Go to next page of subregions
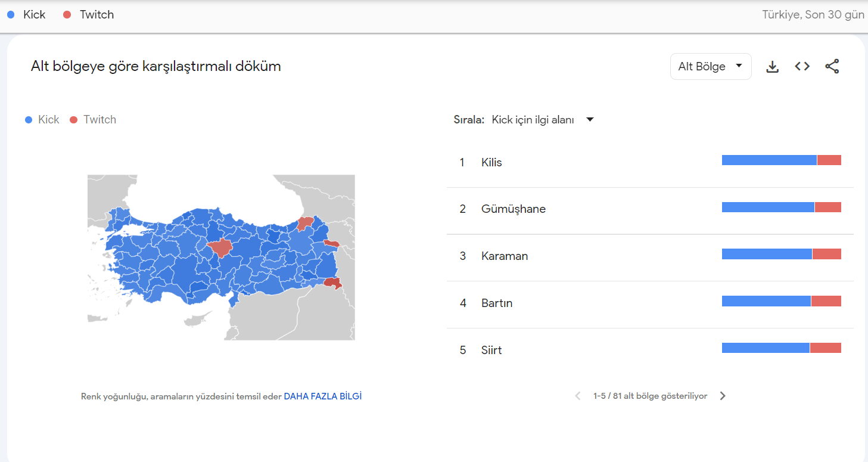This screenshot has height=462, width=868. [723, 396]
